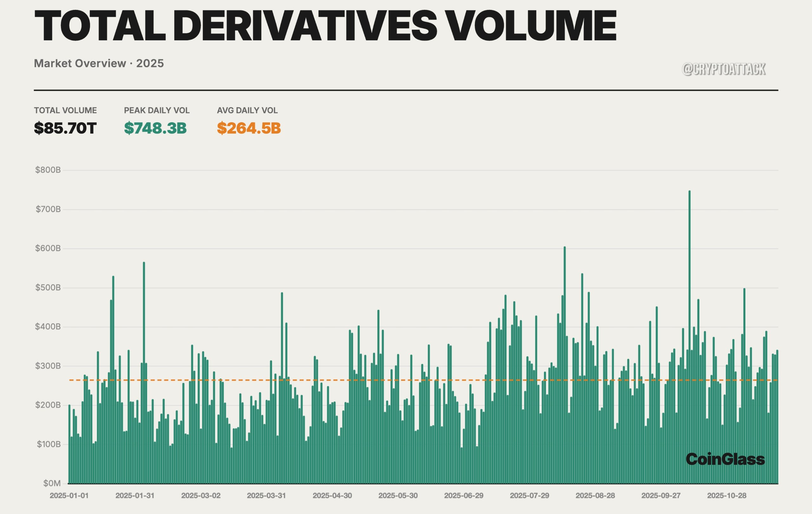This screenshot has height=514, width=812.
Task: Select the "2025-05-30" date label
Action: click(x=398, y=496)
